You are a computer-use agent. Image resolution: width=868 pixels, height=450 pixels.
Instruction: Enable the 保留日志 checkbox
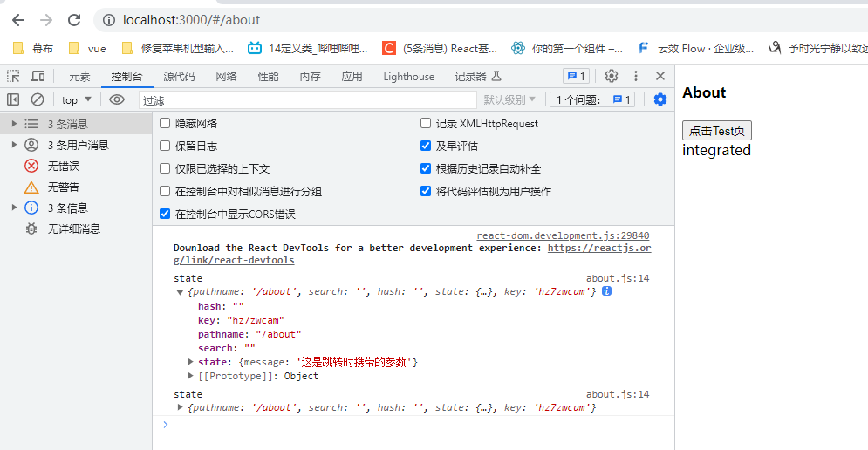(x=165, y=147)
